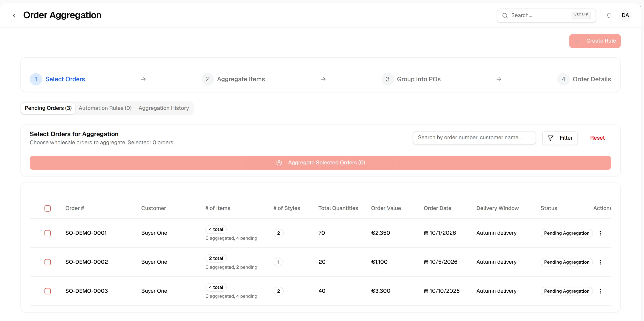Click the €3,300 order value
The image size is (644, 321).
click(381, 291)
